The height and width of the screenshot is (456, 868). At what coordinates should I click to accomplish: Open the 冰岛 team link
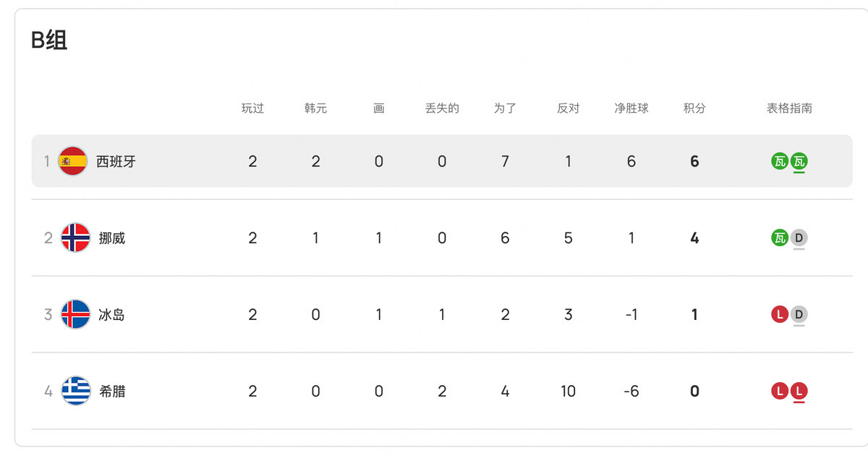(x=111, y=314)
